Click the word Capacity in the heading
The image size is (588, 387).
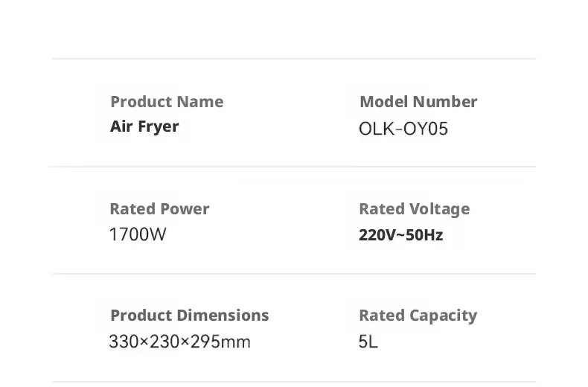click(x=444, y=316)
